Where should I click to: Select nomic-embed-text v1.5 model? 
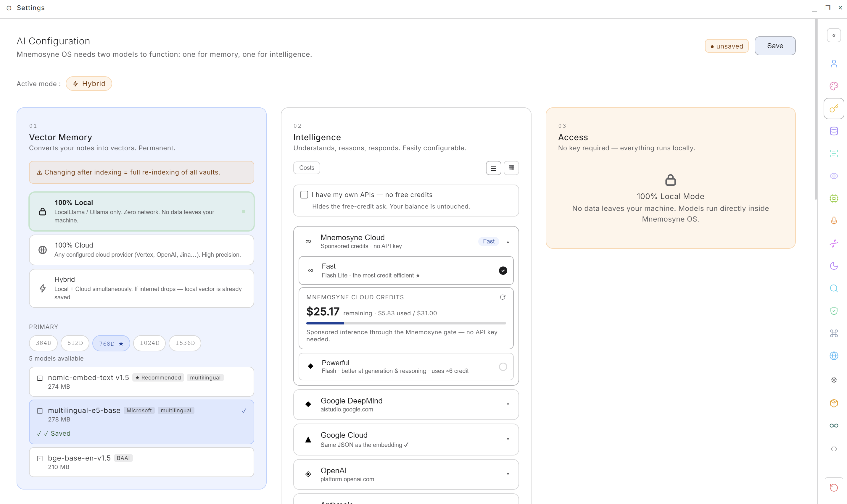(141, 381)
